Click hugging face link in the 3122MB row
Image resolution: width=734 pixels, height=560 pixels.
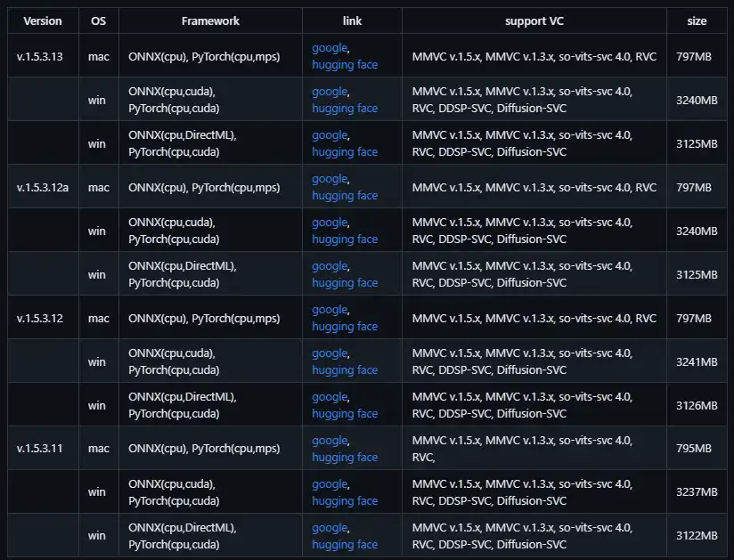(x=345, y=545)
